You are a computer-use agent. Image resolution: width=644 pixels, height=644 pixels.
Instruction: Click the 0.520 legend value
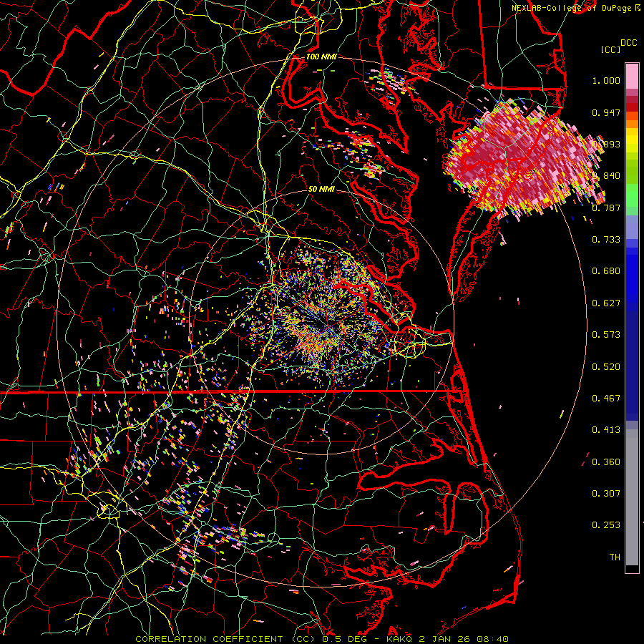(606, 367)
